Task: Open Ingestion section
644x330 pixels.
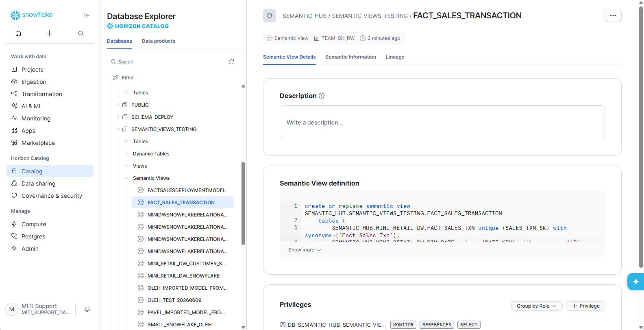Action: (x=50, y=82)
